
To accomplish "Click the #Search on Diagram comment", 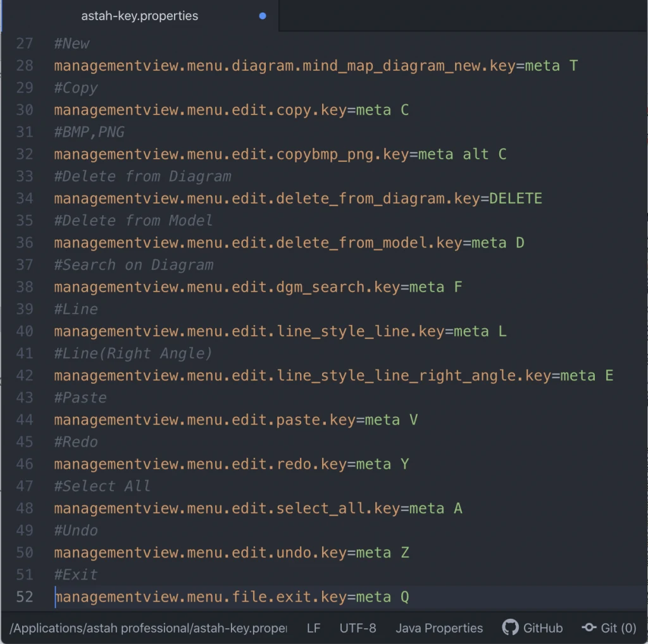I will pyautogui.click(x=134, y=265).
